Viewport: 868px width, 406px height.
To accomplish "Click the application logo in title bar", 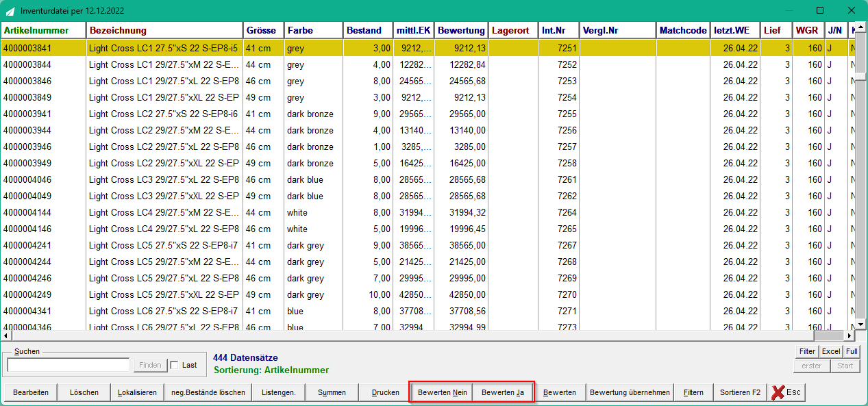I will pyautogui.click(x=11, y=11).
